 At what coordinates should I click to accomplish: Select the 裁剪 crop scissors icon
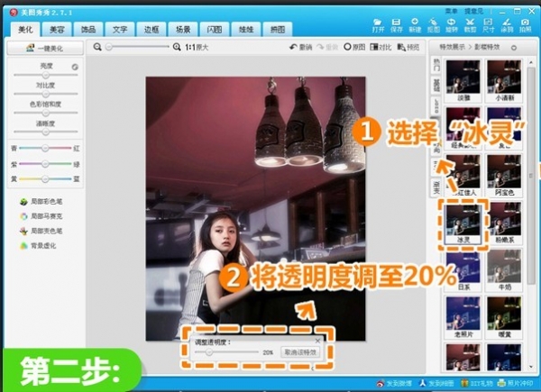pyautogui.click(x=470, y=25)
